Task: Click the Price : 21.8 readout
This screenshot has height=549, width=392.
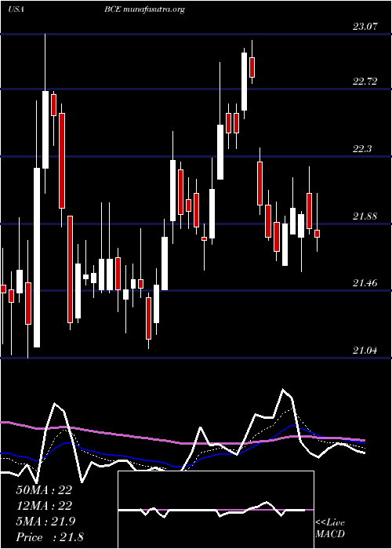Action: [49, 537]
